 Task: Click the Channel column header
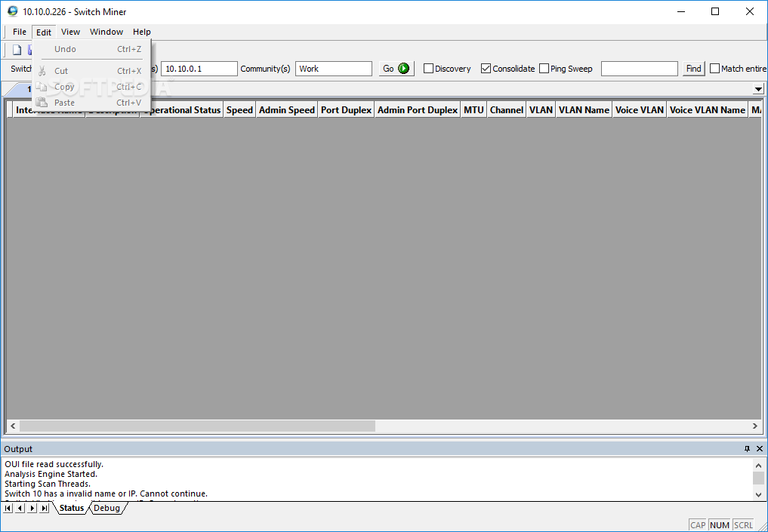coord(507,110)
